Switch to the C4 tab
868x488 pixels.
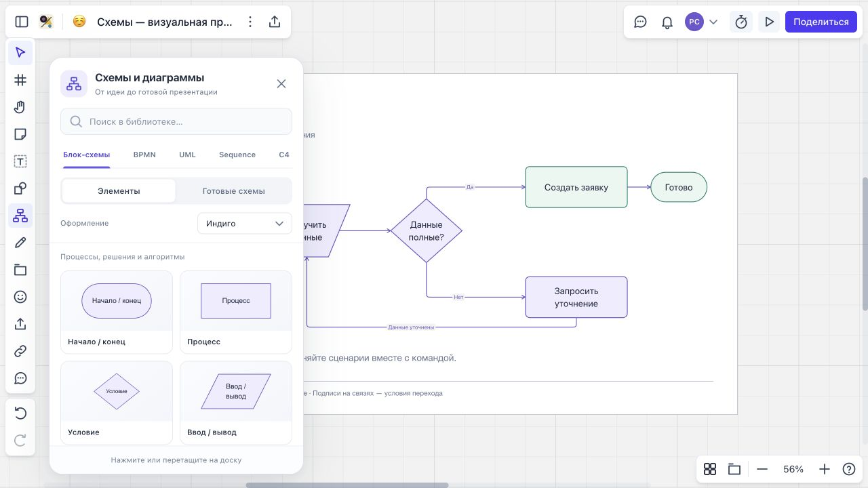pyautogui.click(x=284, y=155)
